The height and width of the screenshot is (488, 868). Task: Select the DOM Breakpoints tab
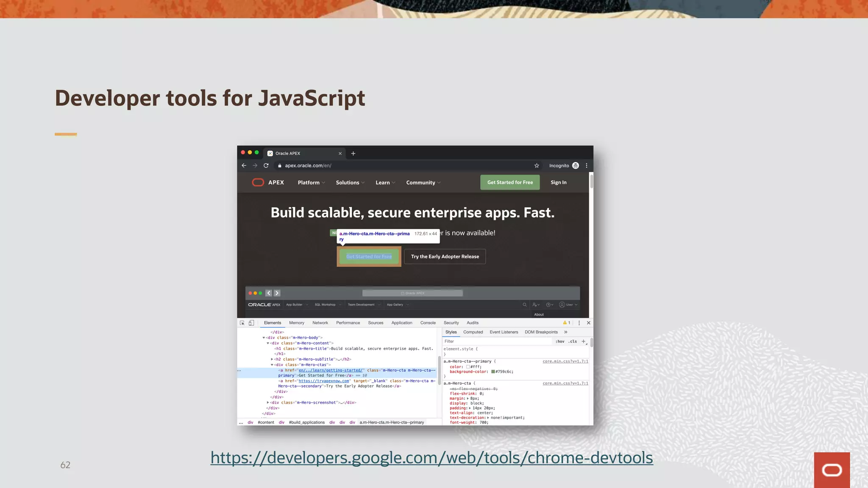pos(541,332)
